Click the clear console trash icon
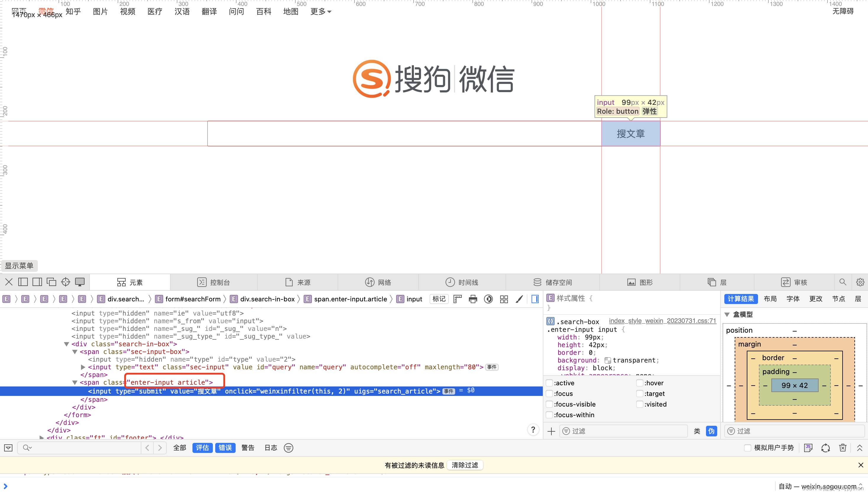 click(843, 448)
